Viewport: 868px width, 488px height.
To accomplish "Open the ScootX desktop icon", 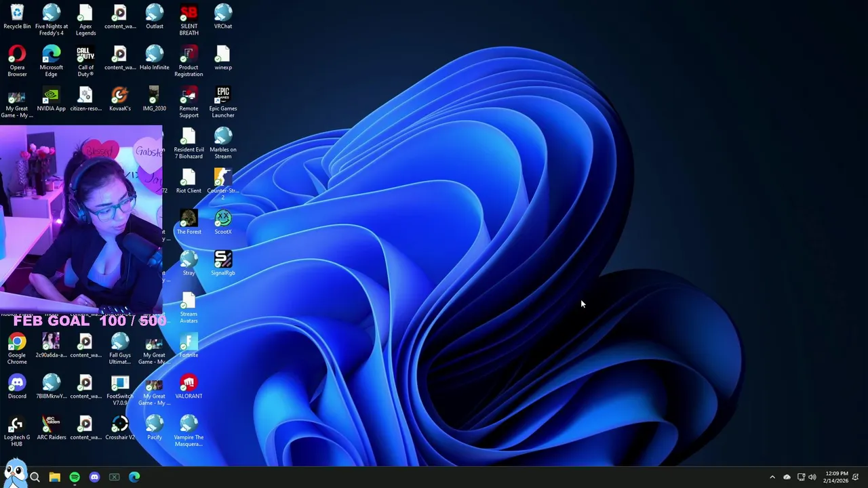I will click(x=223, y=222).
